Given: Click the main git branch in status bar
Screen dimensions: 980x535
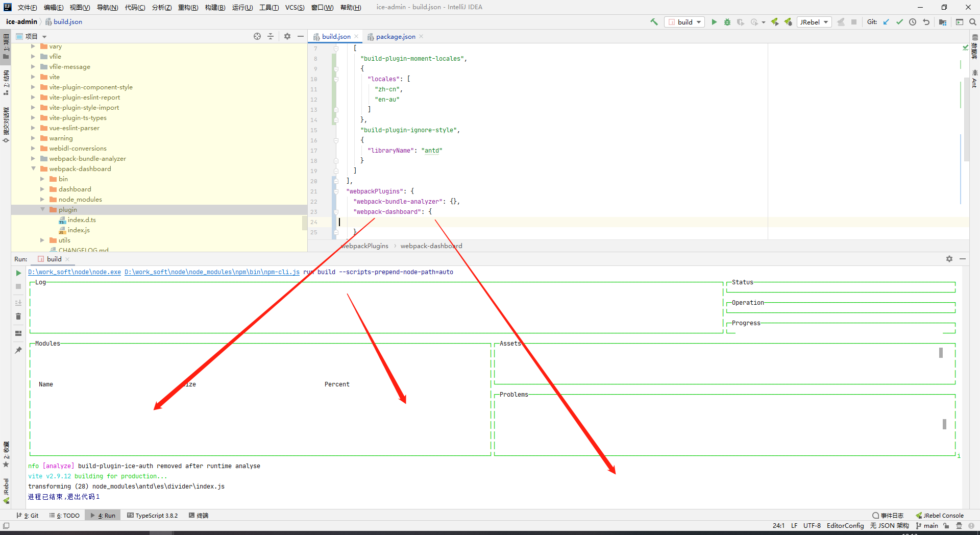Looking at the screenshot, I should (927, 525).
